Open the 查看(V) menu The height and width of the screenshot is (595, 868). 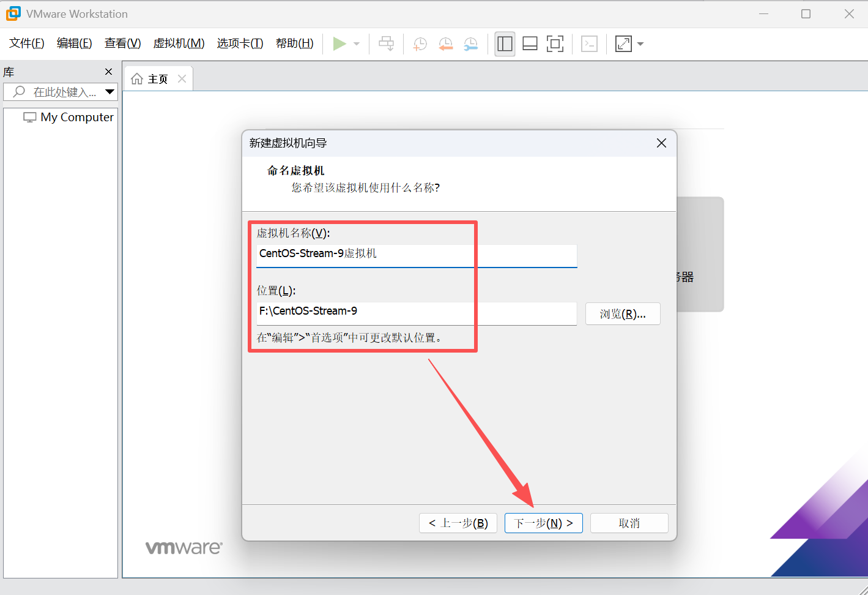point(123,43)
